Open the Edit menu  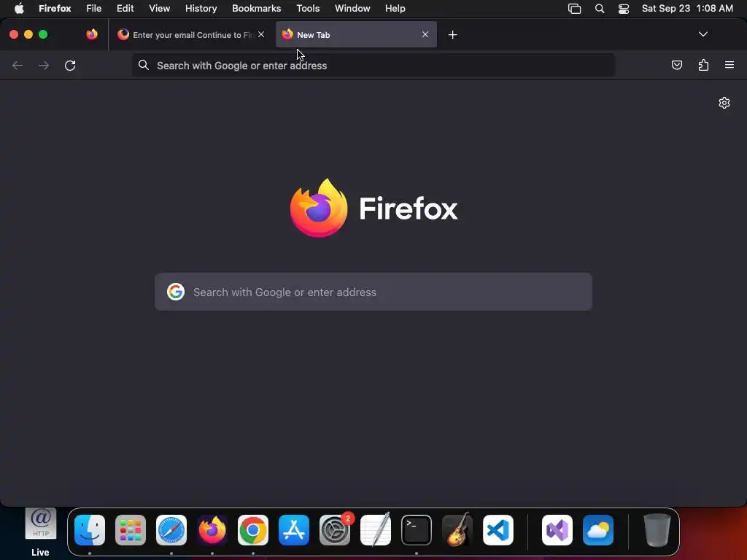(x=125, y=9)
